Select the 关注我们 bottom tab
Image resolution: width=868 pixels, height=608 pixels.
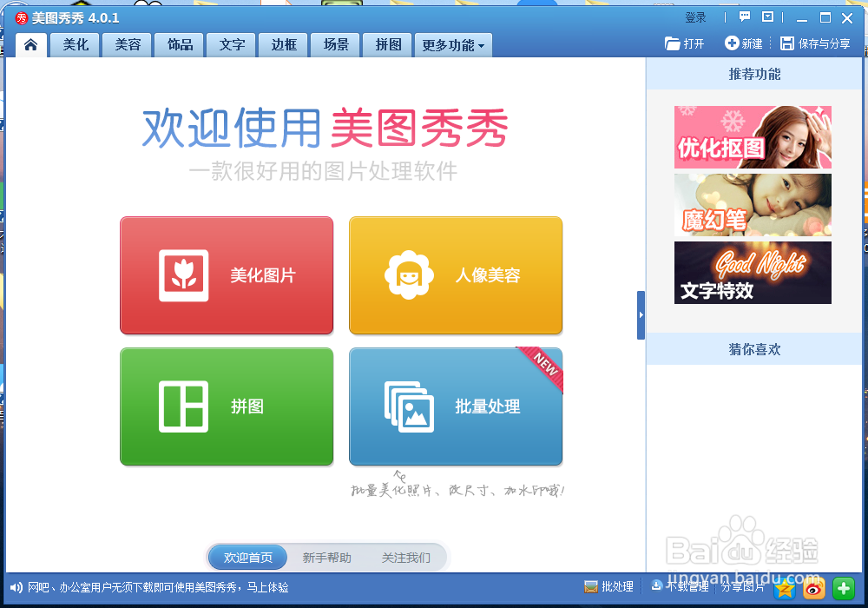tap(405, 558)
